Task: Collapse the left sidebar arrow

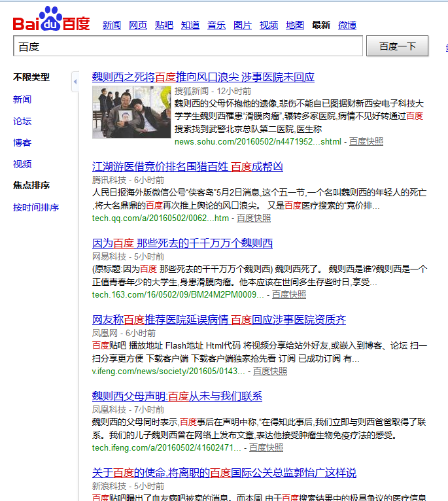Action: pyautogui.click(x=75, y=82)
